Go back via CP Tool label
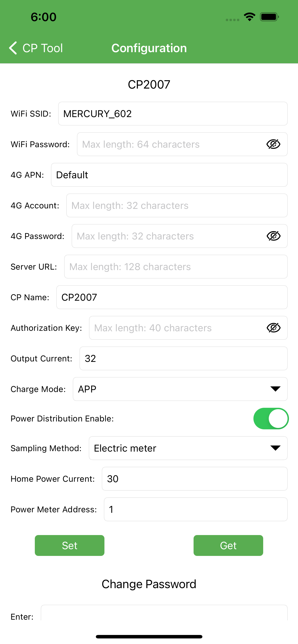Viewport: 298px width, 644px height. point(42,48)
